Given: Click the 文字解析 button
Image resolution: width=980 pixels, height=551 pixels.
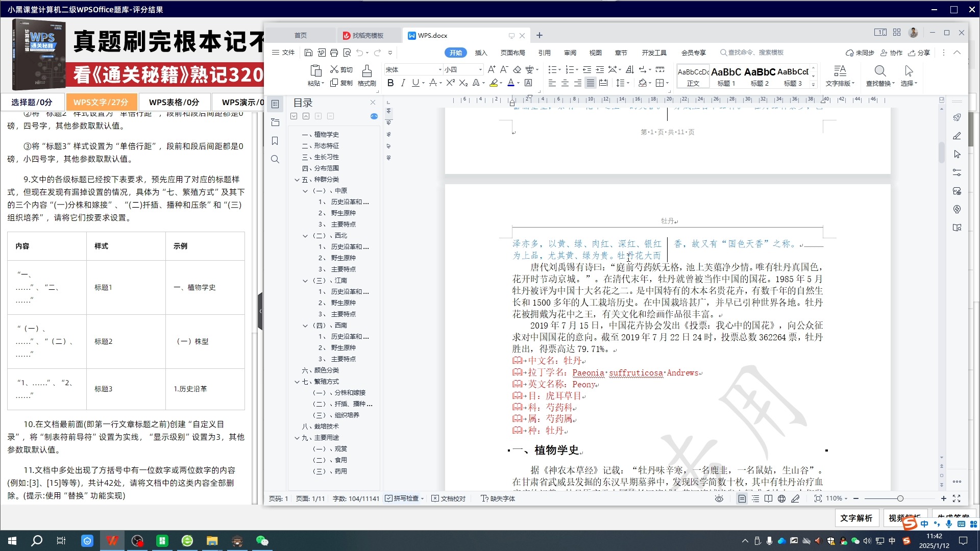Looking at the screenshot, I should [856, 518].
